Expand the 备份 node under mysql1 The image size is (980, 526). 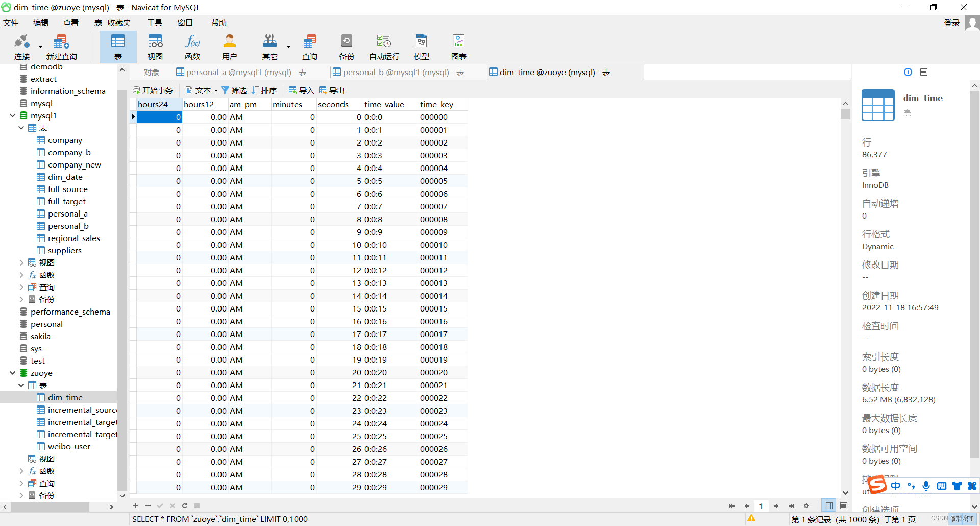coord(21,299)
